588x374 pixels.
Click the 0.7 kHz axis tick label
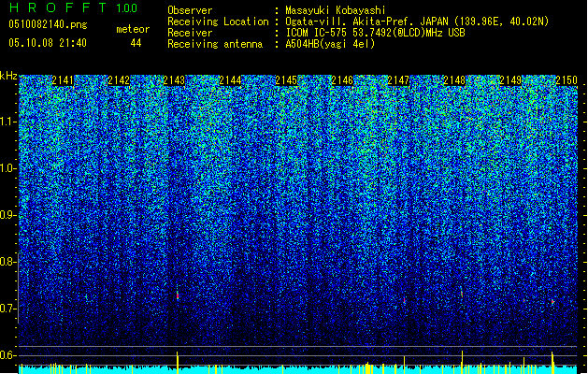click(x=8, y=309)
